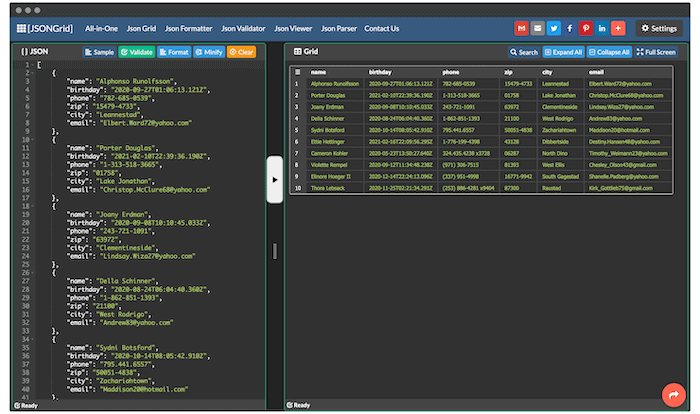The width and height of the screenshot is (700, 414).
Task: Click the panel expand arrow handle
Action: pyautogui.click(x=275, y=180)
